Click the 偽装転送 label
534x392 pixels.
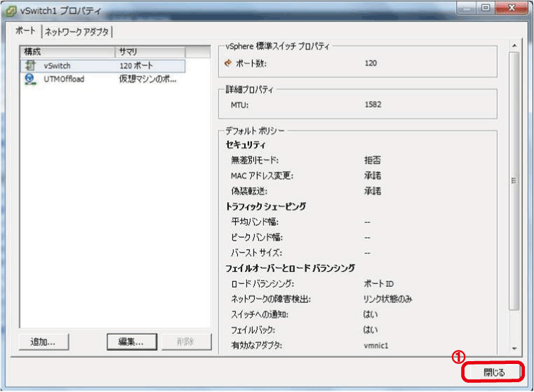point(249,191)
